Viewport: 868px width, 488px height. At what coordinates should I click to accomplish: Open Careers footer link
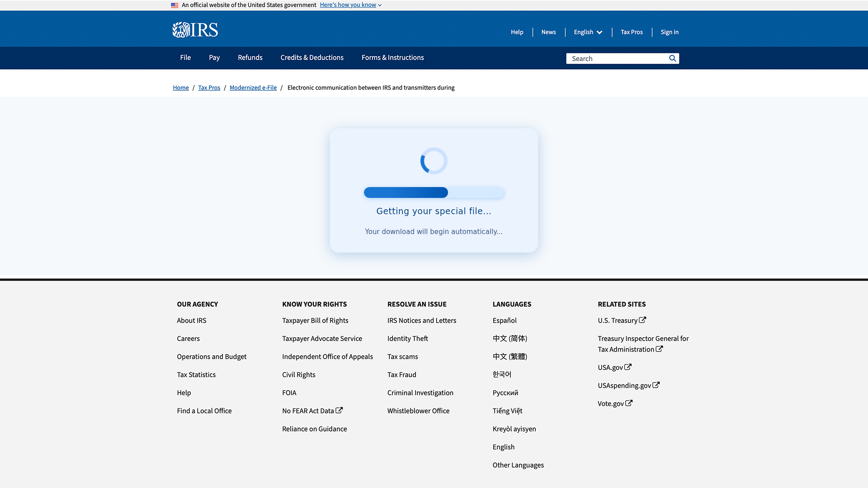pos(188,338)
